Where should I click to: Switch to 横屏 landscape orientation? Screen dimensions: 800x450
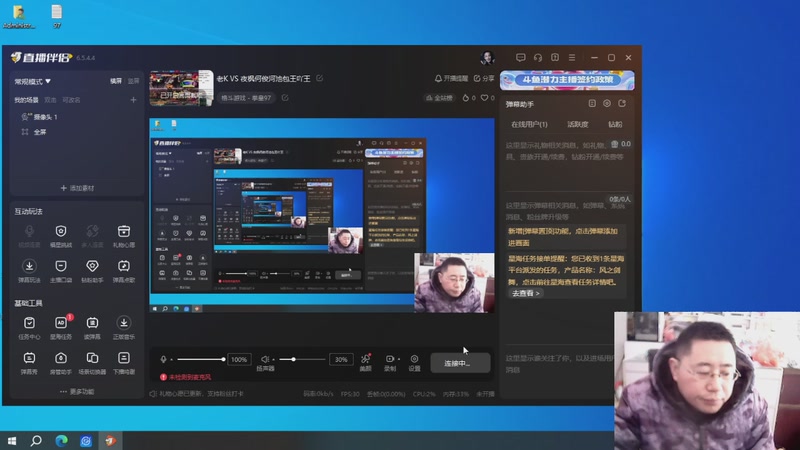point(116,81)
